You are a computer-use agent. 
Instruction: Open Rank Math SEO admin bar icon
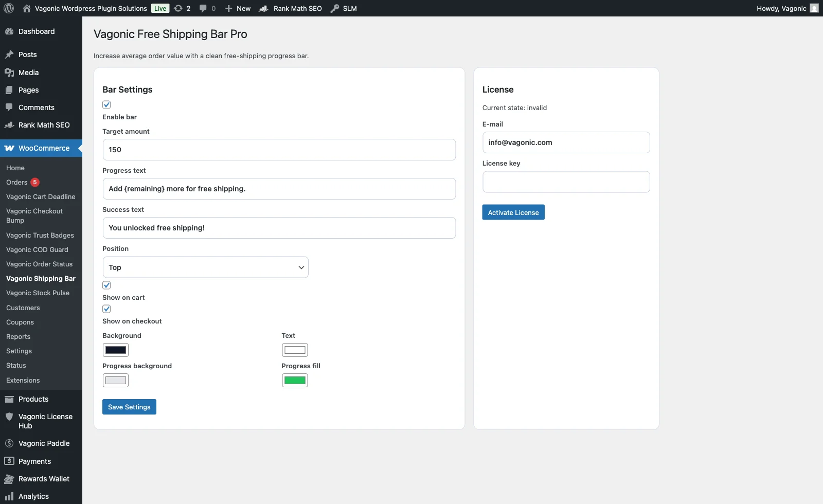(264, 8)
